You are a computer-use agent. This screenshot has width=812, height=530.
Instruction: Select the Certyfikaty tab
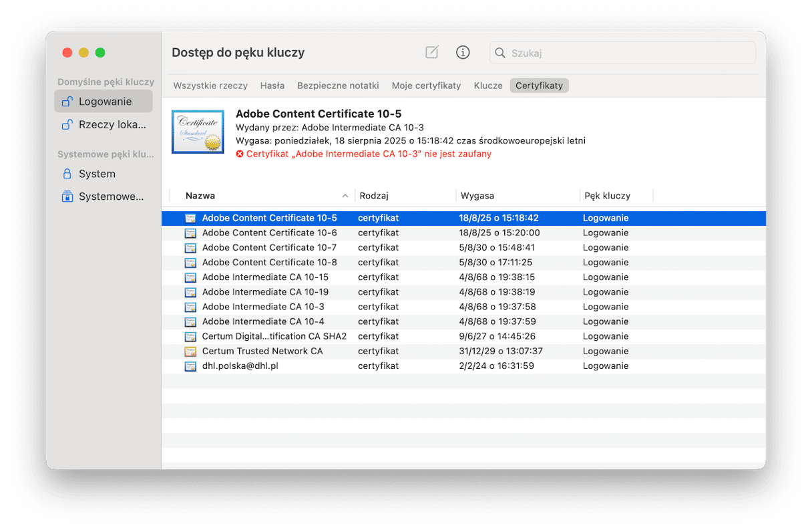[539, 86]
